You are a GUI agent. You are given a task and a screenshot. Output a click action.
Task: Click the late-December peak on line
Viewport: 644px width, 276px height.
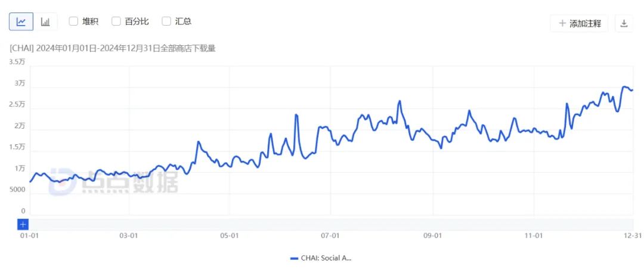624,86
